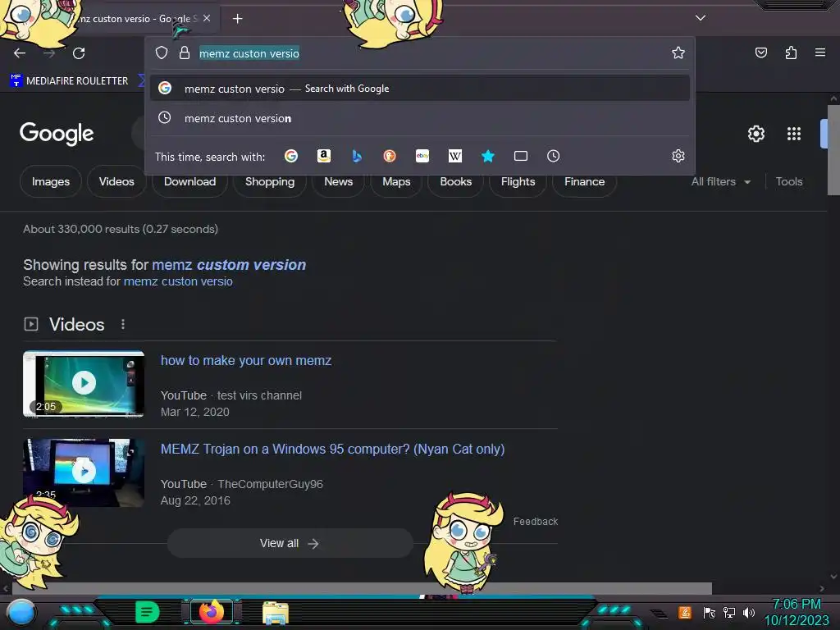Play MEMZ Trojan Windows 95 video thumbnail
The width and height of the screenshot is (840, 630).
pyautogui.click(x=84, y=472)
